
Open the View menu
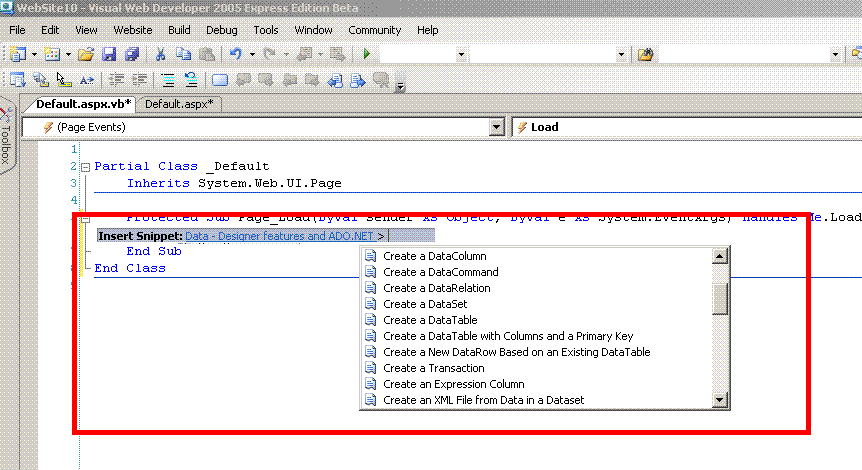click(86, 30)
